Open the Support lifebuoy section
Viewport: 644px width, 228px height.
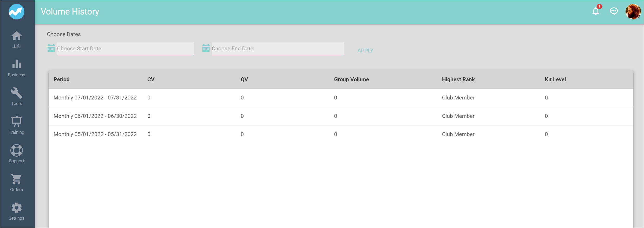(x=17, y=154)
